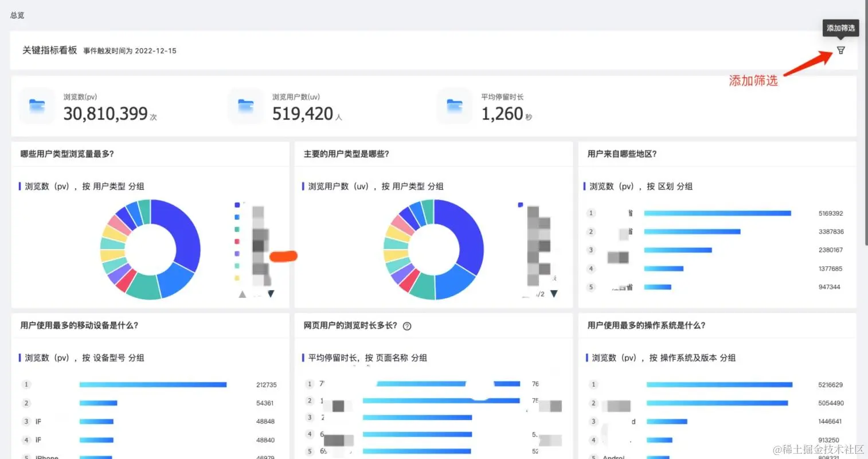
Task: Click the 30,810,399 pageview value
Action: (105, 114)
